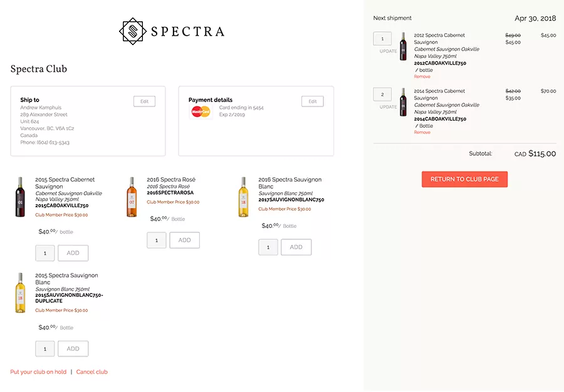
Task: Click the MasterCard payment card icon
Action: (201, 111)
